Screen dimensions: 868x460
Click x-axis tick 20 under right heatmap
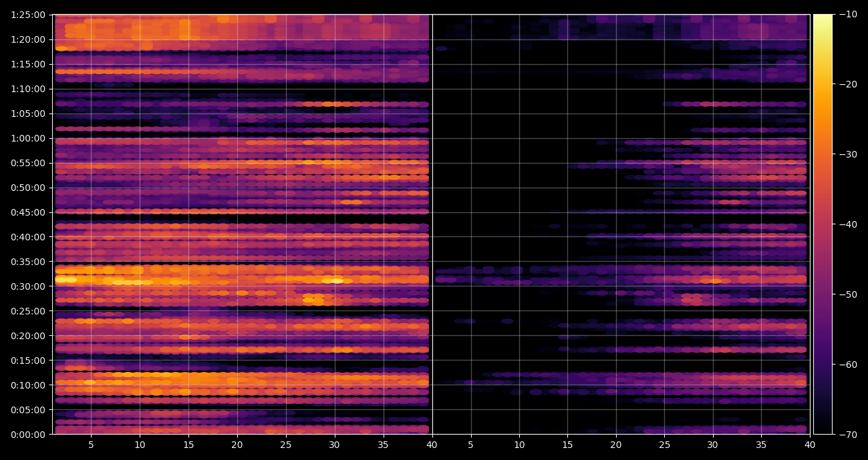[x=616, y=445]
